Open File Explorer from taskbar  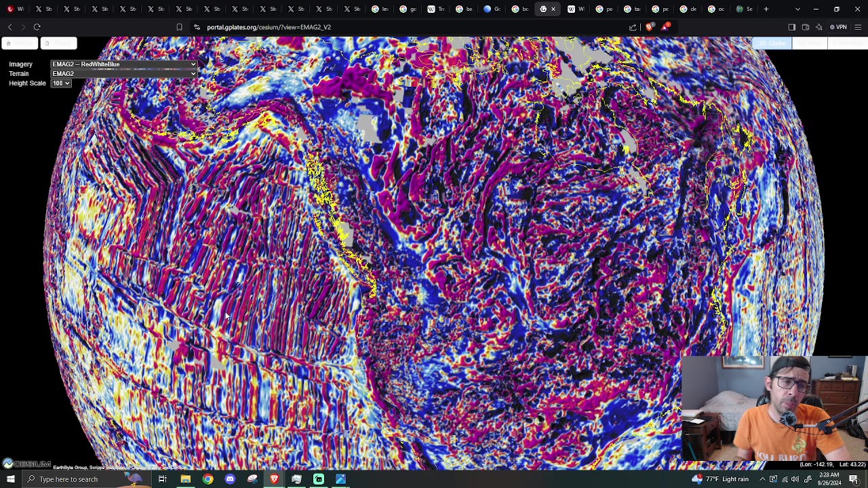coord(185,479)
